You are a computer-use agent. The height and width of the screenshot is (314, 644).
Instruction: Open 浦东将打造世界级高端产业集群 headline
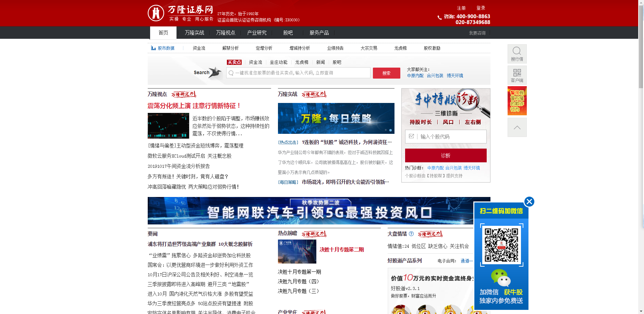[200, 244]
